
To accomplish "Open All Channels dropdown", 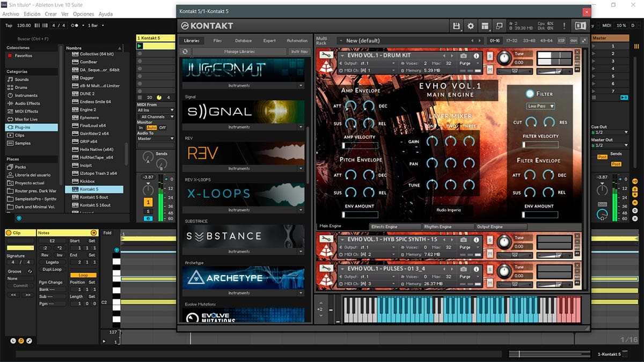I will (156, 116).
